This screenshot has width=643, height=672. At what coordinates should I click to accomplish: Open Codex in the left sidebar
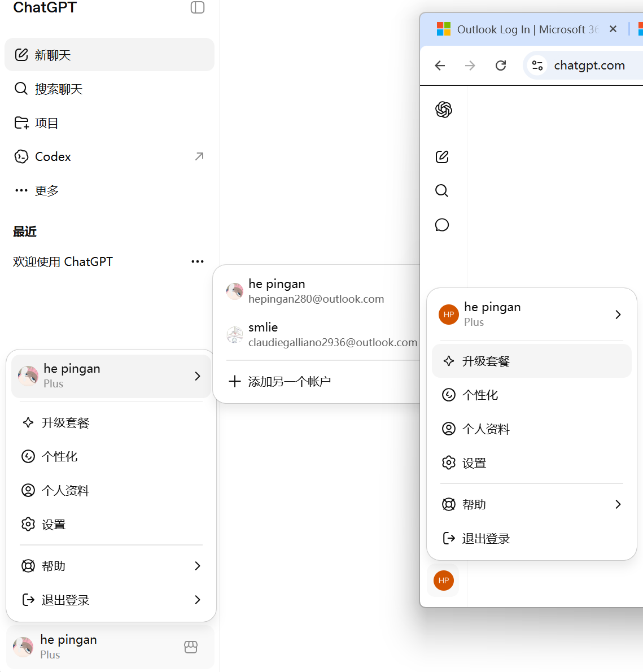pyautogui.click(x=110, y=156)
